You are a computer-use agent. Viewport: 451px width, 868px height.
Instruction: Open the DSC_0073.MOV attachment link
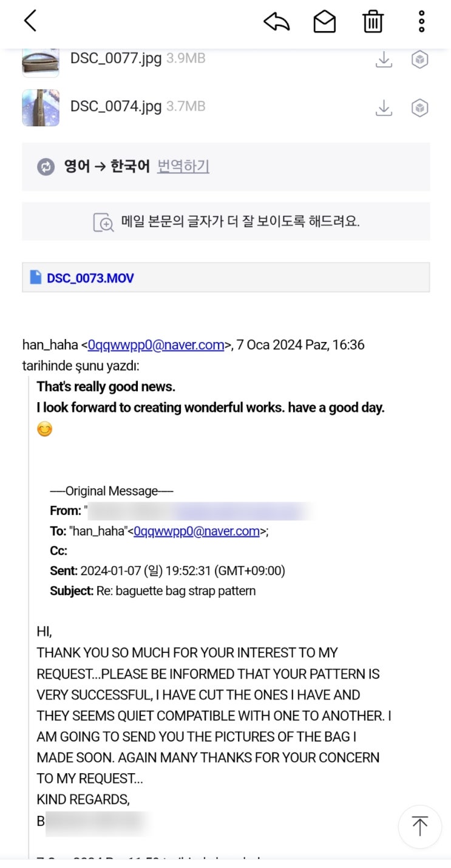(90, 278)
